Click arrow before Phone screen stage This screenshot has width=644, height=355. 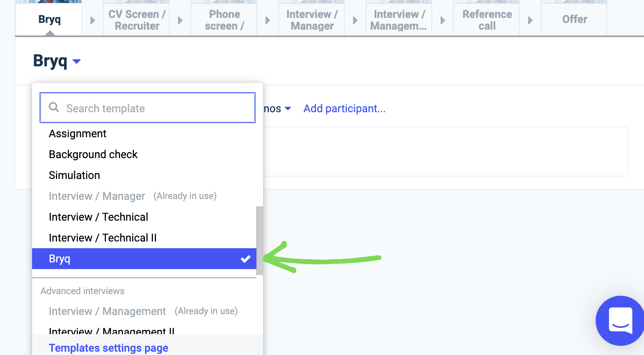(x=180, y=20)
